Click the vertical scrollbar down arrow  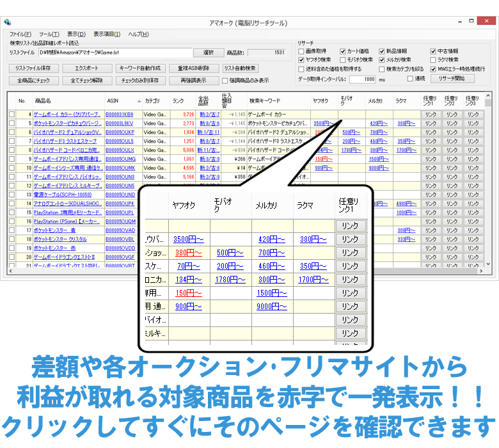[x=488, y=264]
